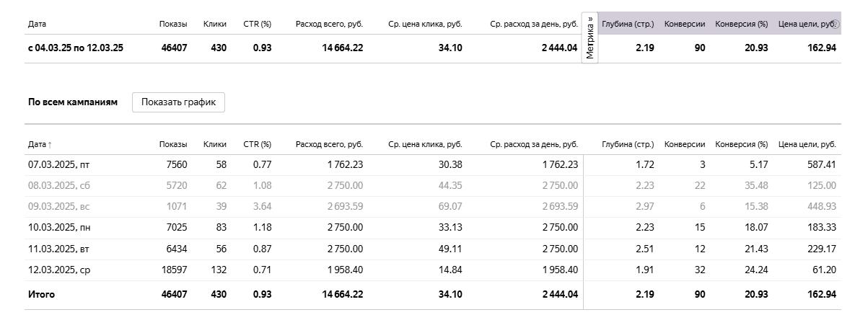Sort daily table by Ср. цена клика header

[x=424, y=145]
